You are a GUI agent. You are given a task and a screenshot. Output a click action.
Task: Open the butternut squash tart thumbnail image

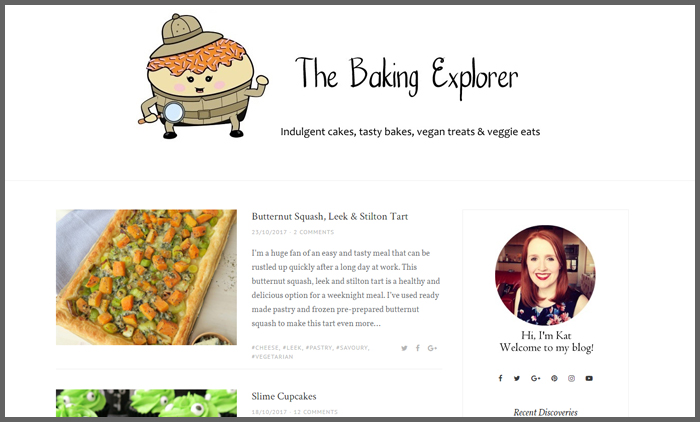(146, 277)
